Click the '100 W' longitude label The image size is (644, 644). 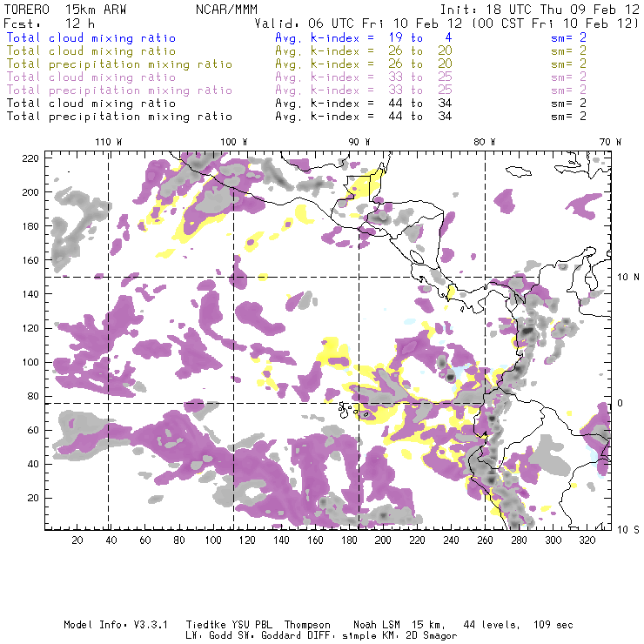click(234, 142)
